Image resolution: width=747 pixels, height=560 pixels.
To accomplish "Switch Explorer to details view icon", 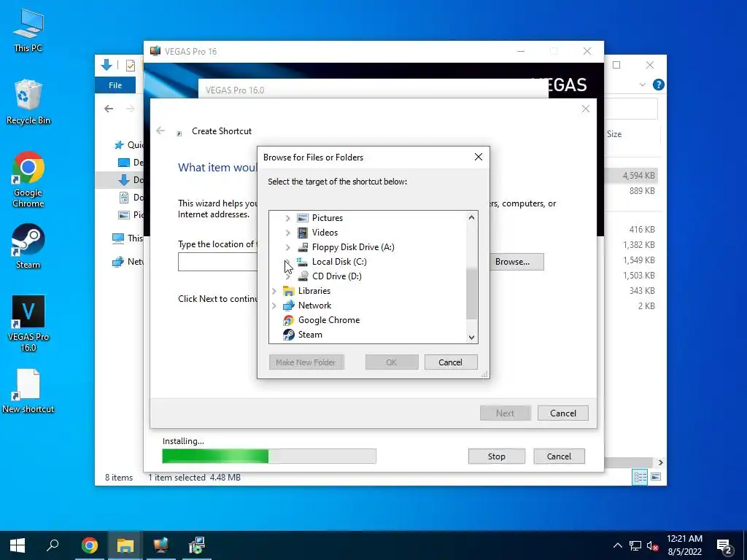I will click(640, 477).
